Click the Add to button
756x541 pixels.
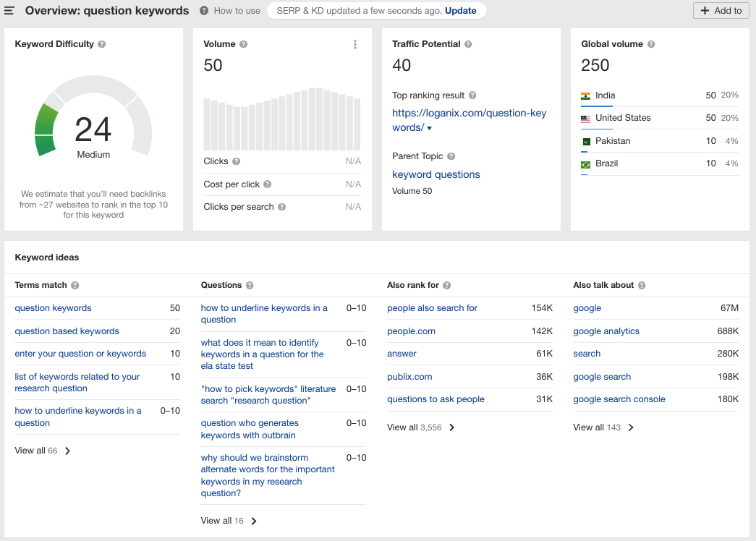[721, 10]
